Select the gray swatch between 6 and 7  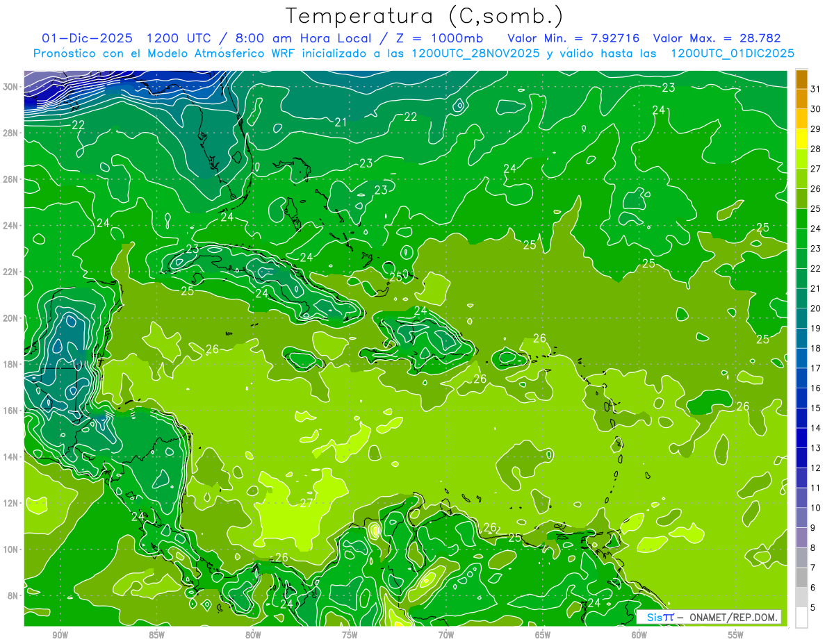tap(802, 577)
